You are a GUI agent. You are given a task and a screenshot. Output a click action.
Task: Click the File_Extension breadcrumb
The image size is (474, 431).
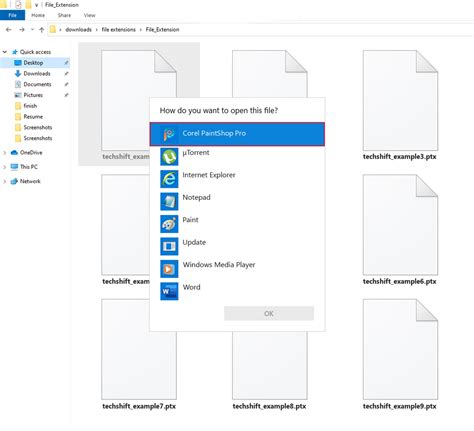point(162,30)
